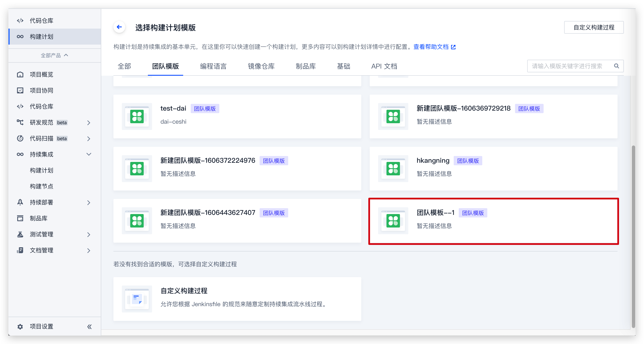
Task: Click 团队模版 tag beside 新建团队模版-1606369729218
Action: pyautogui.click(x=529, y=108)
